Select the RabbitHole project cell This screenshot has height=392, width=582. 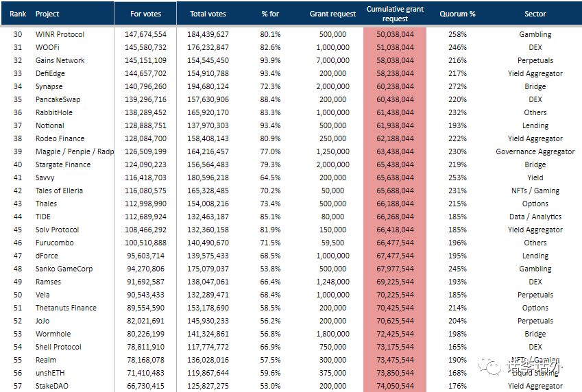click(x=54, y=112)
